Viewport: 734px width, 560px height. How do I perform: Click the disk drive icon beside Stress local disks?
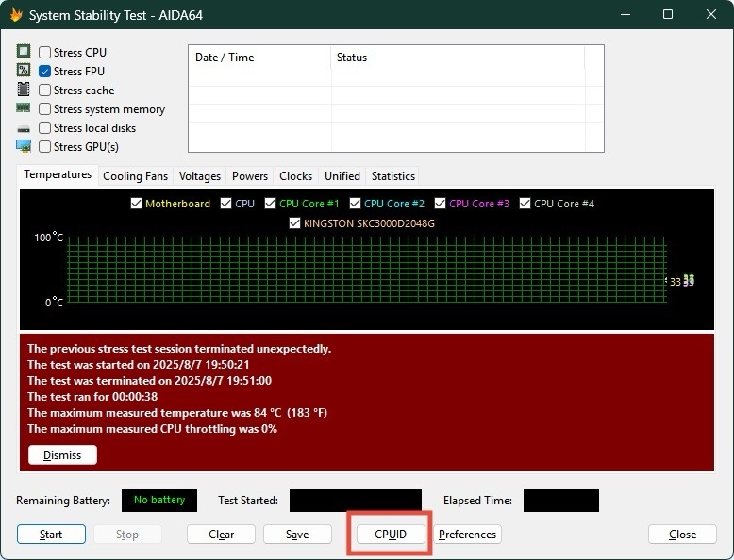point(24,128)
